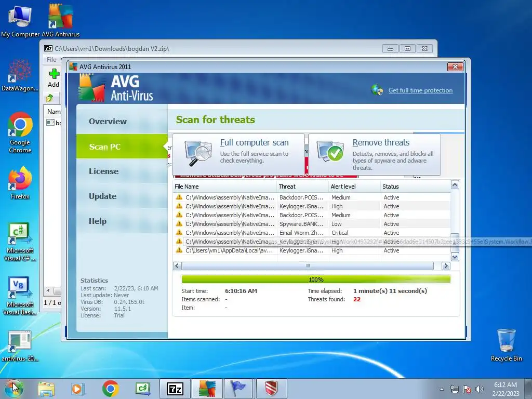
Task: Click the warning icon on Email-Worm row
Action: (x=179, y=233)
